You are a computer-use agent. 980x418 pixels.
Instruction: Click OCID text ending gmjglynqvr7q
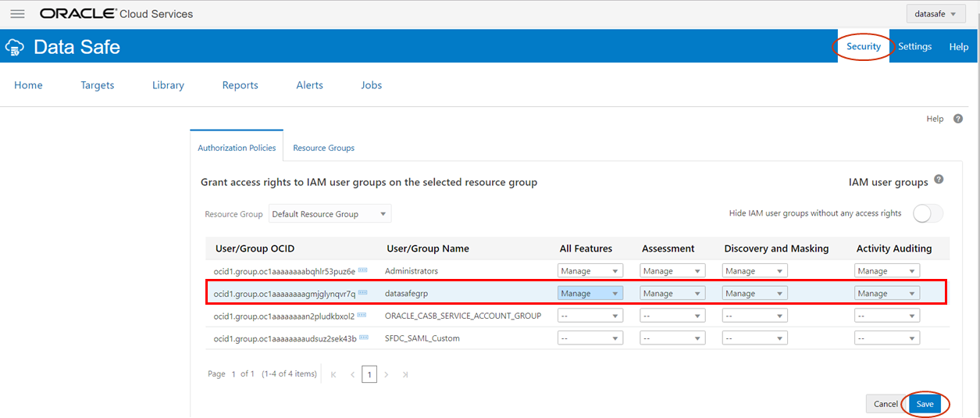pos(284,294)
